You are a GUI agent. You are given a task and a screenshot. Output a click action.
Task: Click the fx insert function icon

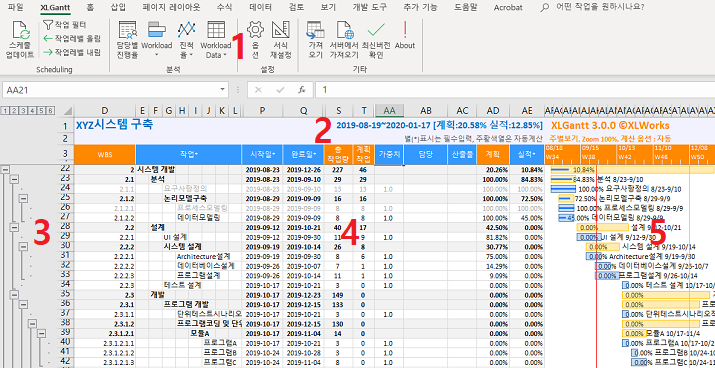(301, 90)
